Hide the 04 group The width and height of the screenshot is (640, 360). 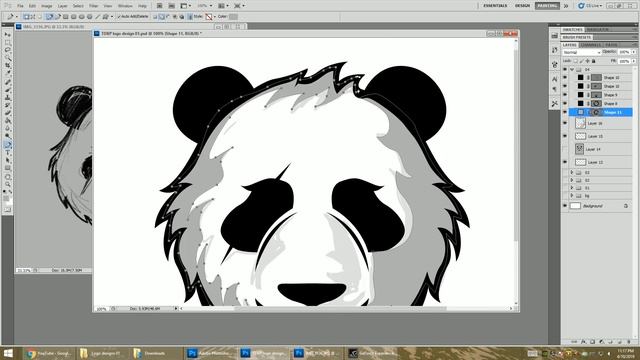[x=565, y=69]
